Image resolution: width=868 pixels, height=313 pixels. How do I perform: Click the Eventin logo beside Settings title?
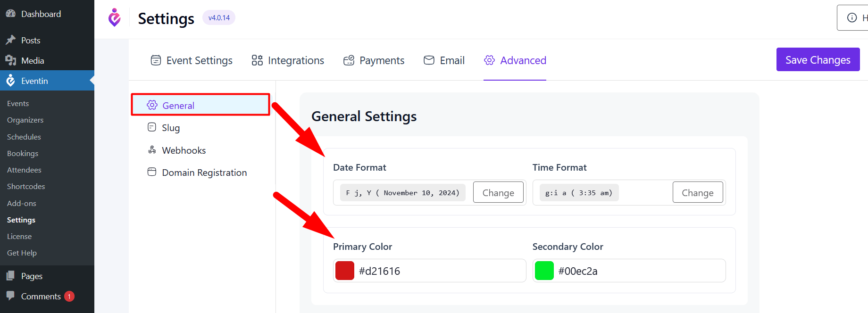(114, 18)
